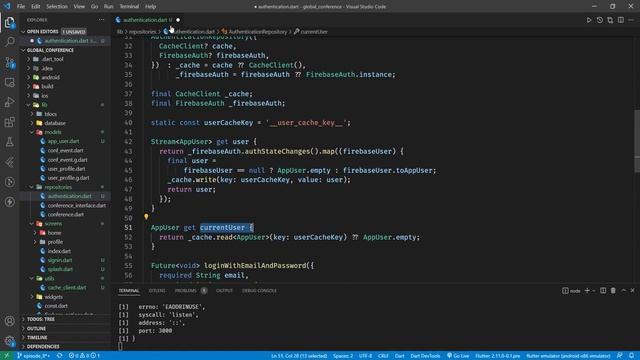Open remote window indicator in status bar
640x360 pixels.
6,356
